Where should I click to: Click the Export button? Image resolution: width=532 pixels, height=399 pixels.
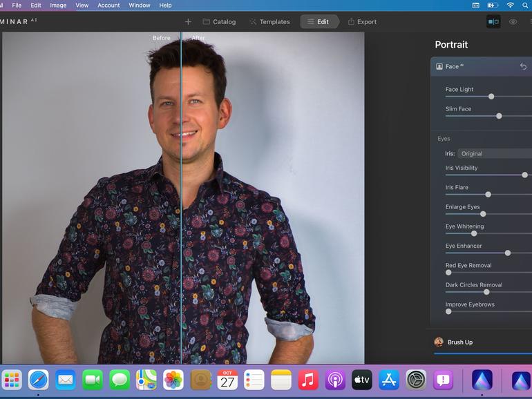[362, 21]
